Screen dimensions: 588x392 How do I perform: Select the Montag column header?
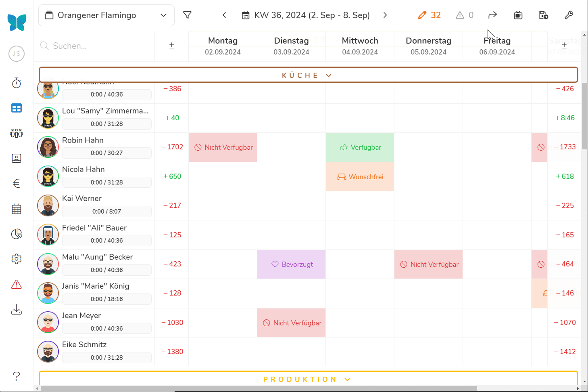(223, 46)
